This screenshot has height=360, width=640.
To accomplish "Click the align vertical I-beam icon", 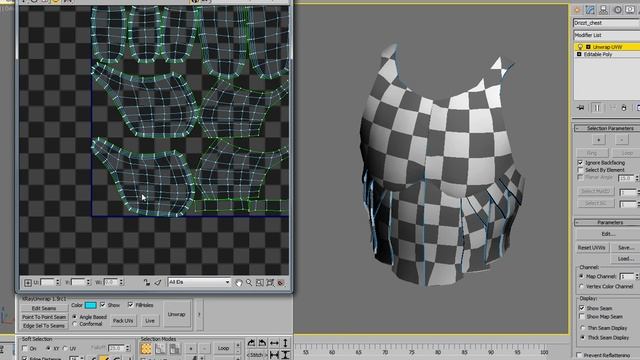I will coord(285,355).
